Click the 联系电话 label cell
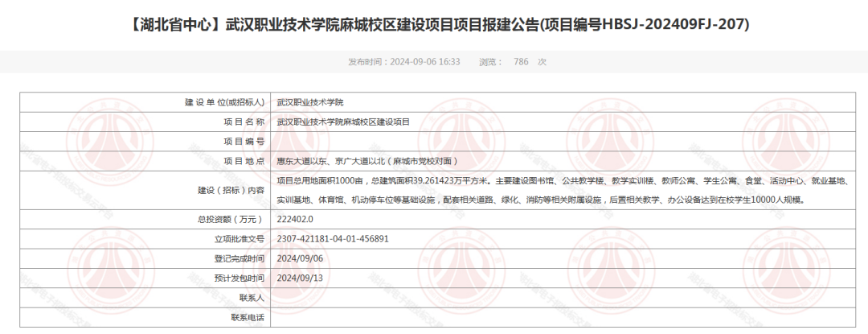This screenshot has height=334, width=868. 145,317
